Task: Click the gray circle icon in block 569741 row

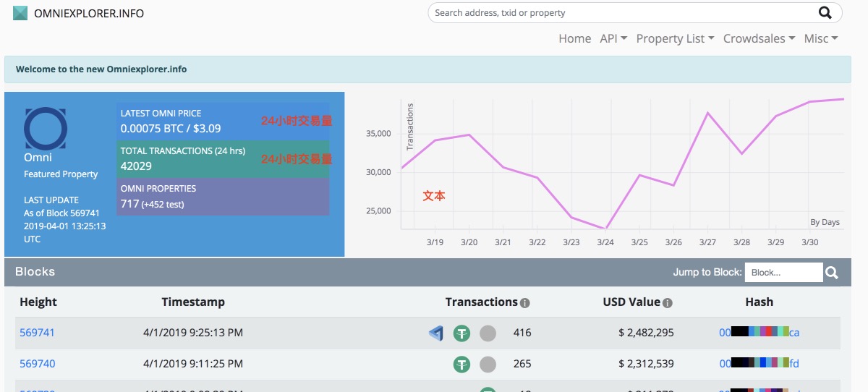Action: pyautogui.click(x=488, y=333)
